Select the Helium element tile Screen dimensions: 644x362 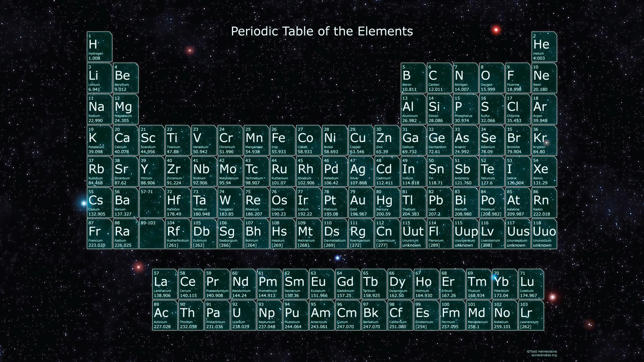point(543,46)
